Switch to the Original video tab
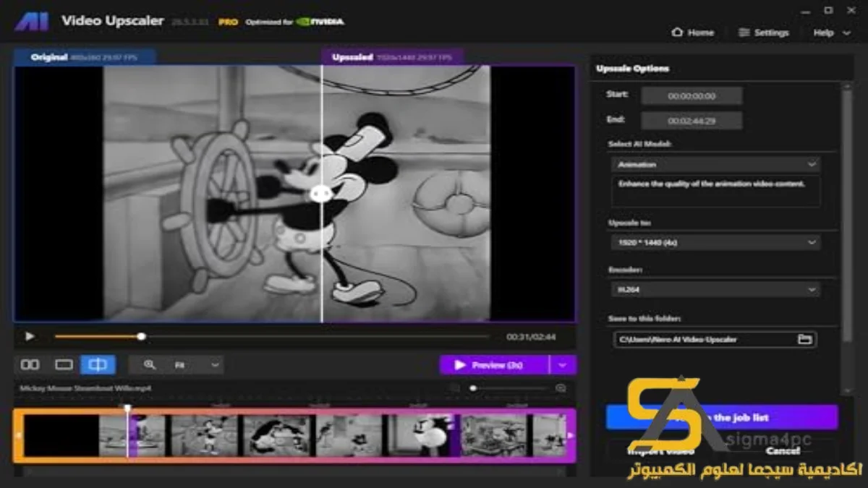868x488 pixels. pyautogui.click(x=85, y=57)
